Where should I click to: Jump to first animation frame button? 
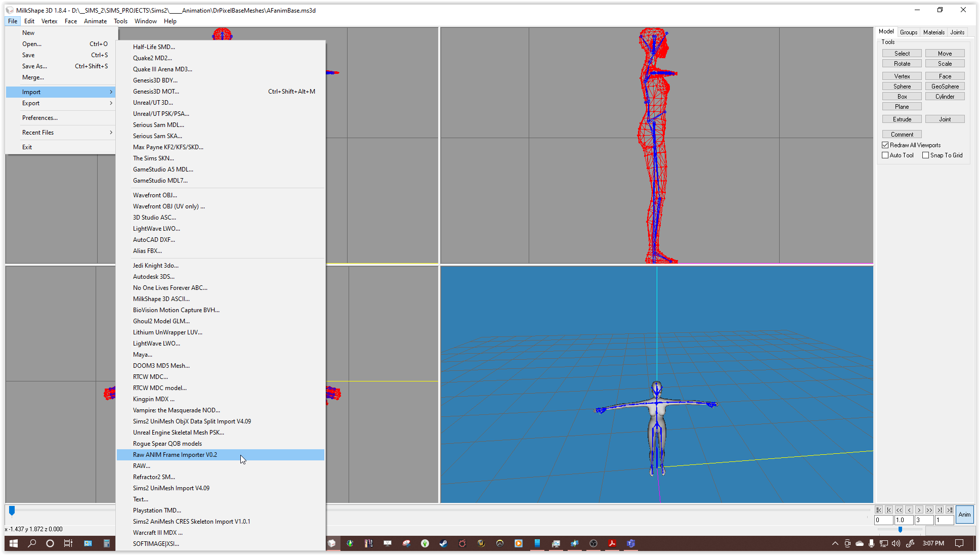click(879, 509)
